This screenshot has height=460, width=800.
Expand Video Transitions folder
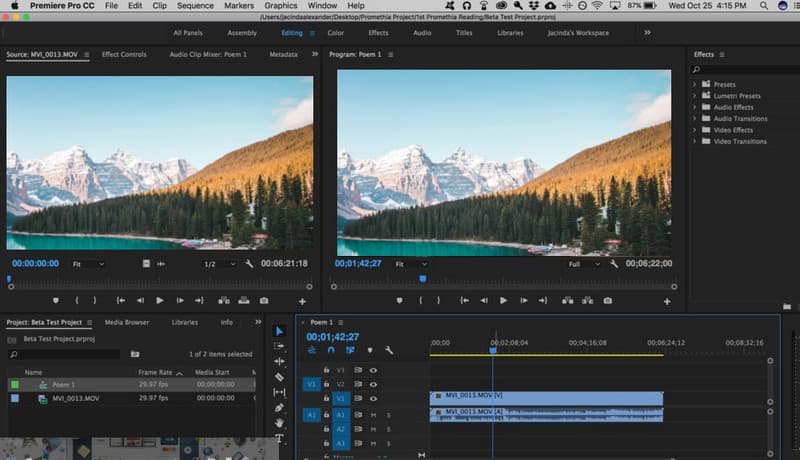694,141
